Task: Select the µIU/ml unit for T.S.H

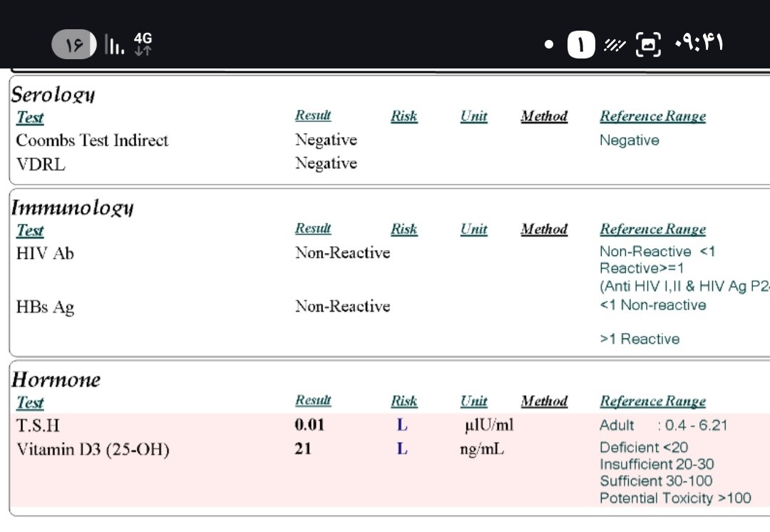Action: click(489, 426)
